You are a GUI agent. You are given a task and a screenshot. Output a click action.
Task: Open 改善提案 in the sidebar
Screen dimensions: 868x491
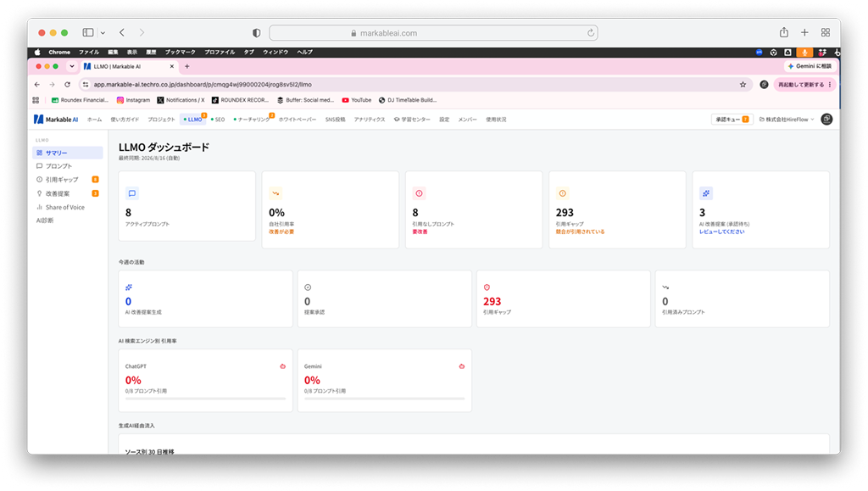[68, 193]
